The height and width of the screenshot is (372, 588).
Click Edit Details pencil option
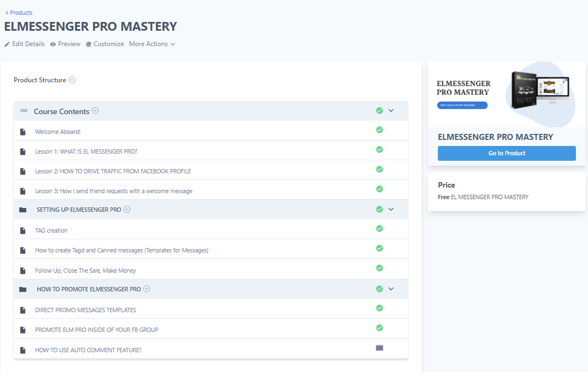[24, 44]
